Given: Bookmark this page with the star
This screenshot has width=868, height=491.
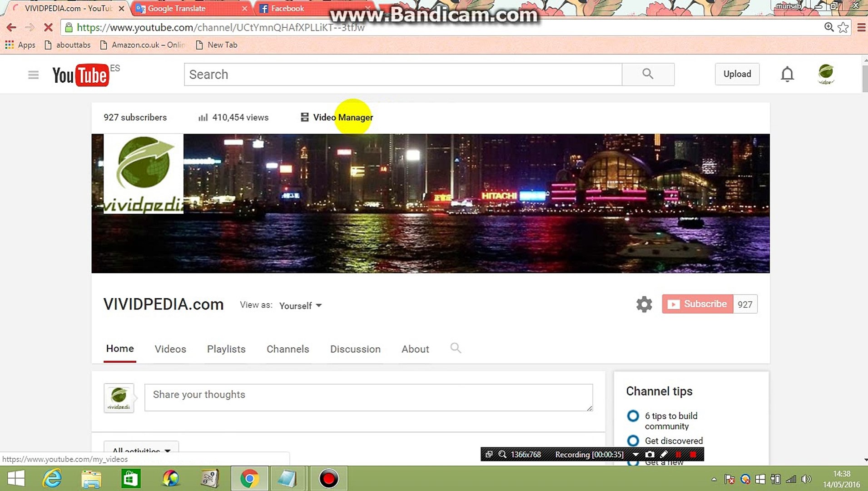Looking at the screenshot, I should [x=843, y=27].
